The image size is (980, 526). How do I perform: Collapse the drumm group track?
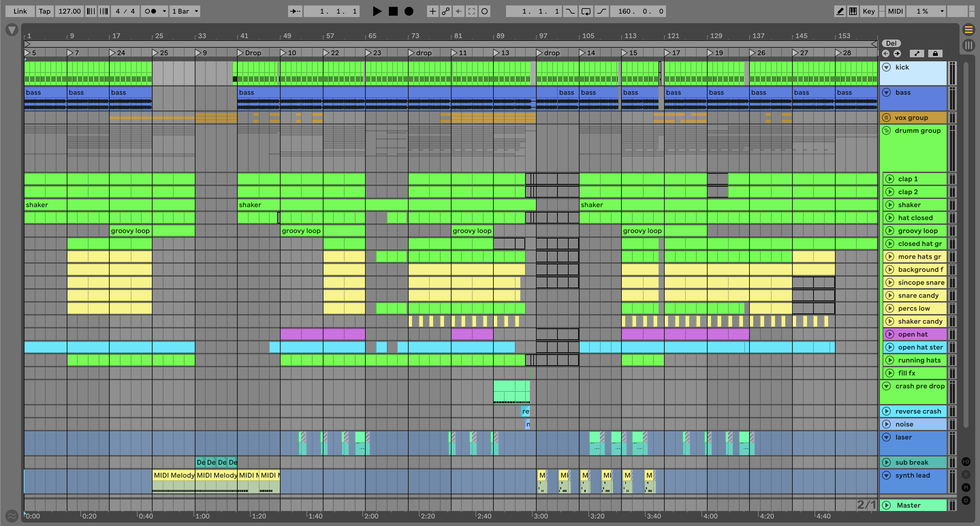[886, 130]
